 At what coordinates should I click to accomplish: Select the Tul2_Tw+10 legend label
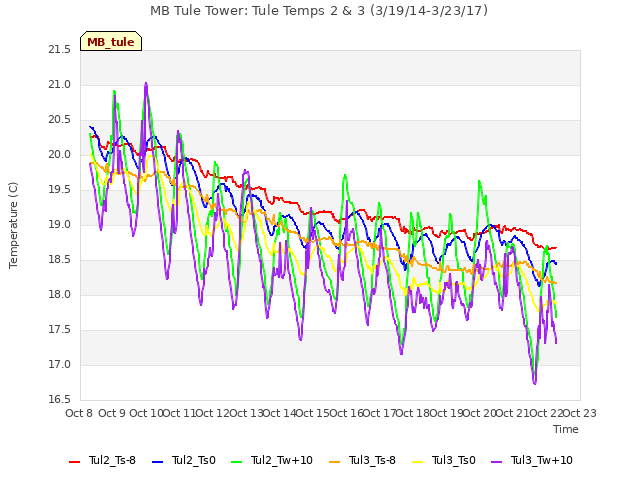[x=282, y=460]
